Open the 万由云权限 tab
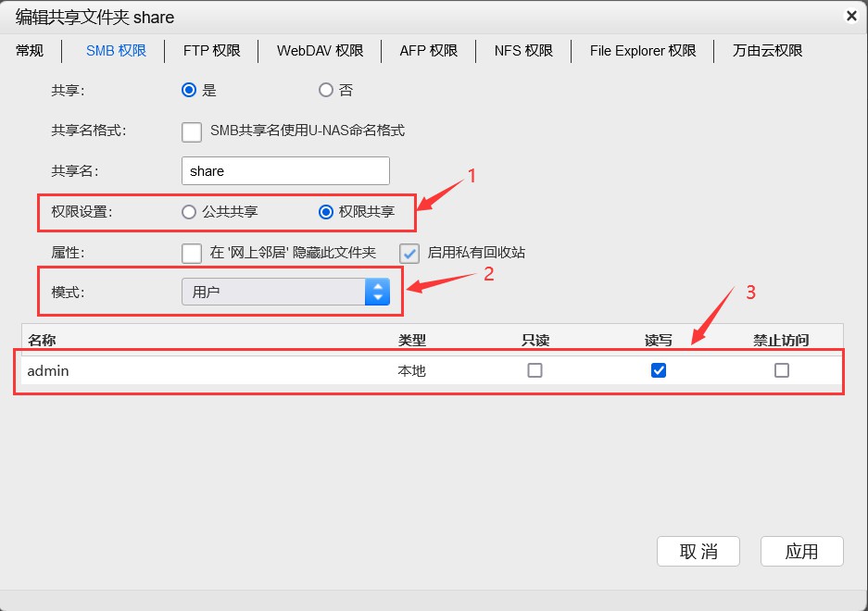Image resolution: width=868 pixels, height=611 pixels. (x=767, y=51)
